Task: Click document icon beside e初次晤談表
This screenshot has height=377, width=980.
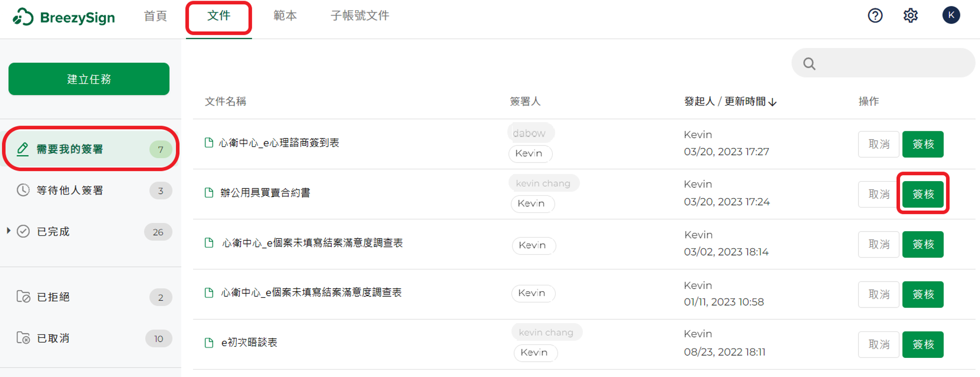Action: pyautogui.click(x=209, y=342)
